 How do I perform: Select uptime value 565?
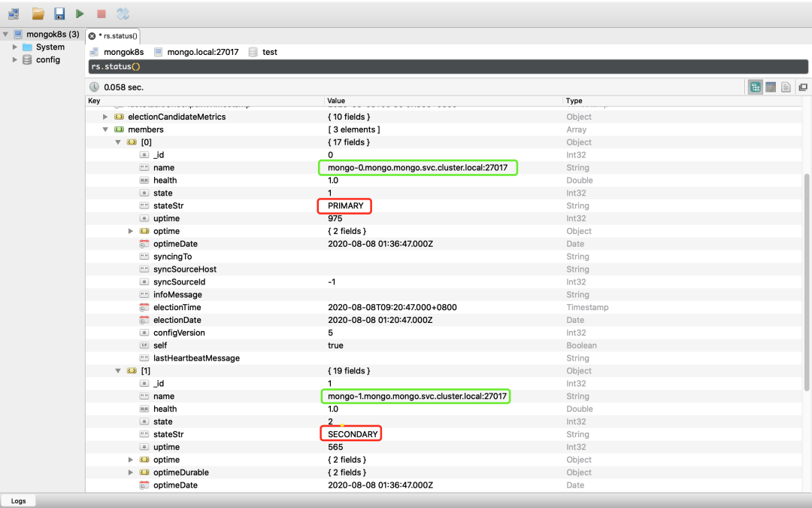point(335,447)
